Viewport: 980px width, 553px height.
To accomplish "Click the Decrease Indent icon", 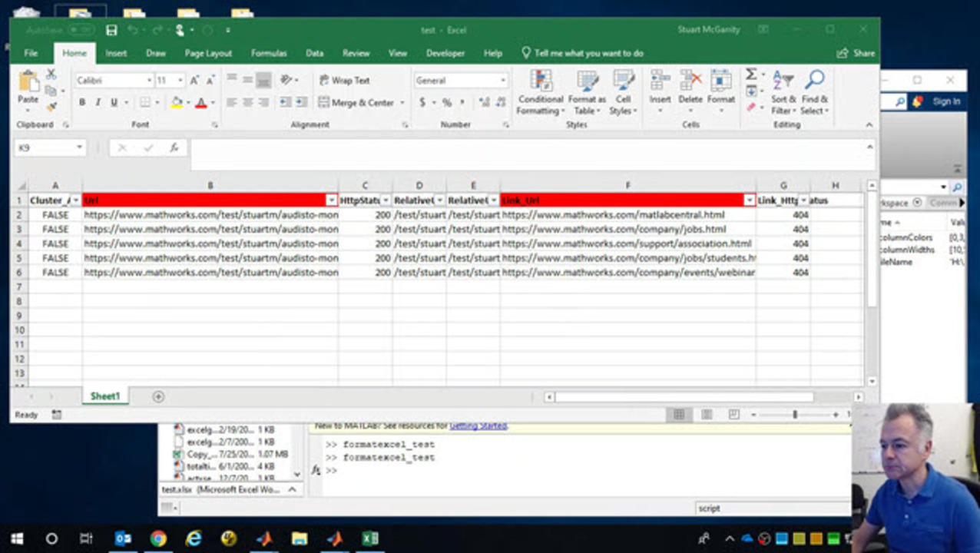I will click(285, 102).
